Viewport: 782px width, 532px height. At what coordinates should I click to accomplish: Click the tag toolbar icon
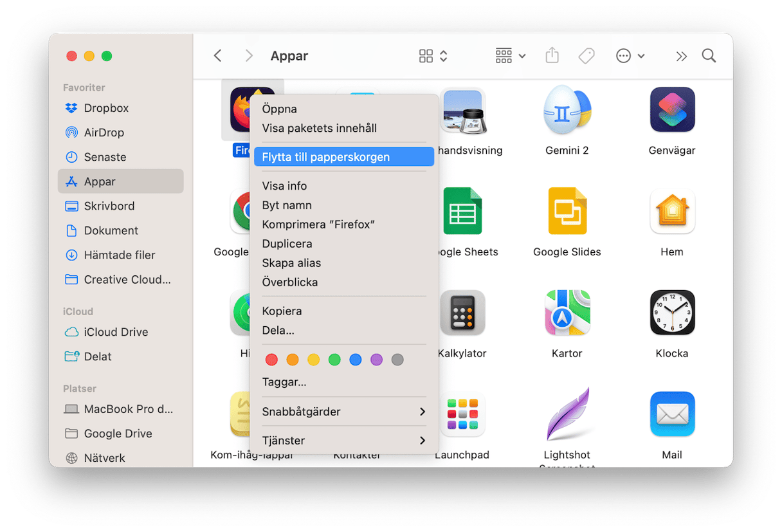click(586, 56)
